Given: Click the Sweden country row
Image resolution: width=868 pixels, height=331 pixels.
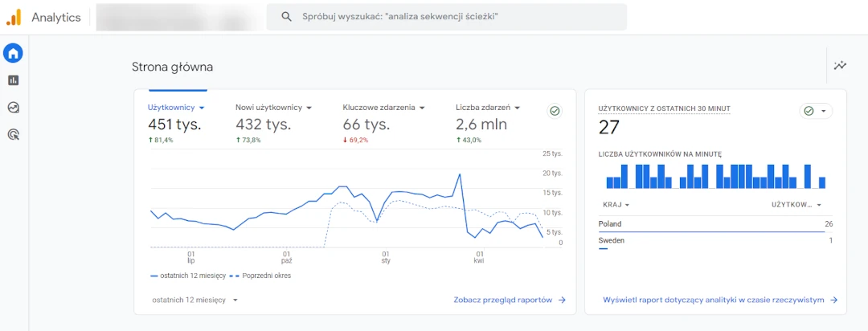Looking at the screenshot, I should click(x=715, y=241).
